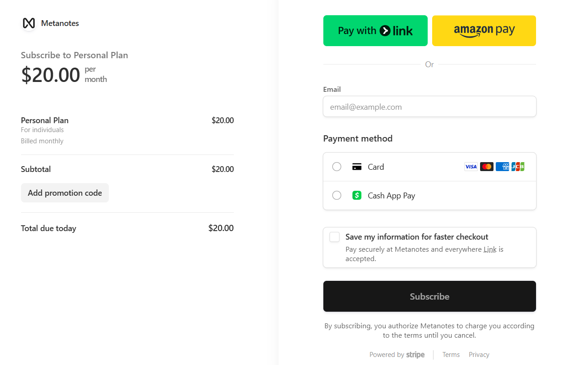Click the black credit card icon

pyautogui.click(x=357, y=167)
